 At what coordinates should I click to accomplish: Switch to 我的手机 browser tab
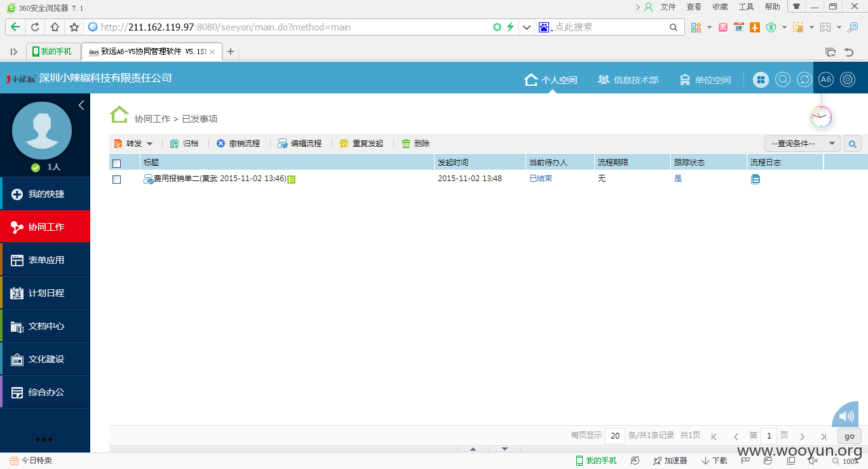pos(53,51)
